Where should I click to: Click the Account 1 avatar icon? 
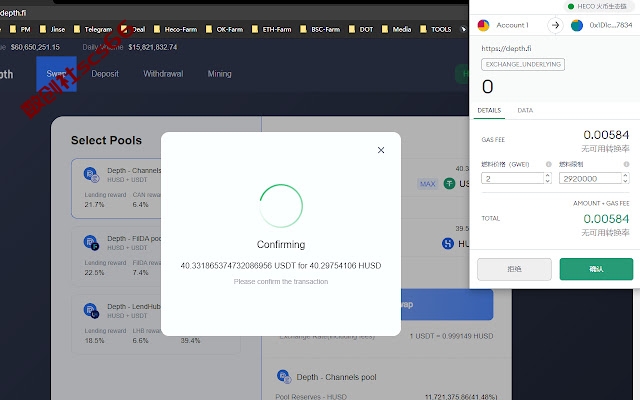tap(484, 25)
